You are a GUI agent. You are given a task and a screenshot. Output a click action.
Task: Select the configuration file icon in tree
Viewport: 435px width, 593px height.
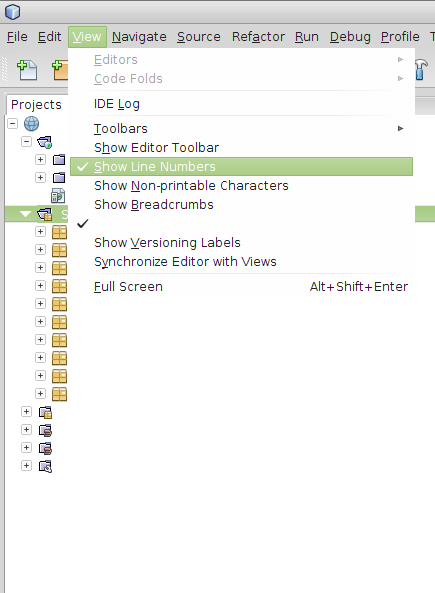[x=58, y=196]
